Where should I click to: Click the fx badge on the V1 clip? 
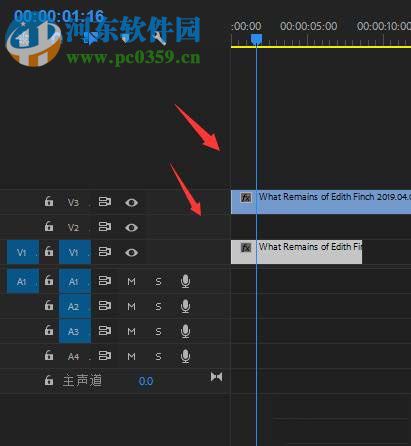[246, 248]
